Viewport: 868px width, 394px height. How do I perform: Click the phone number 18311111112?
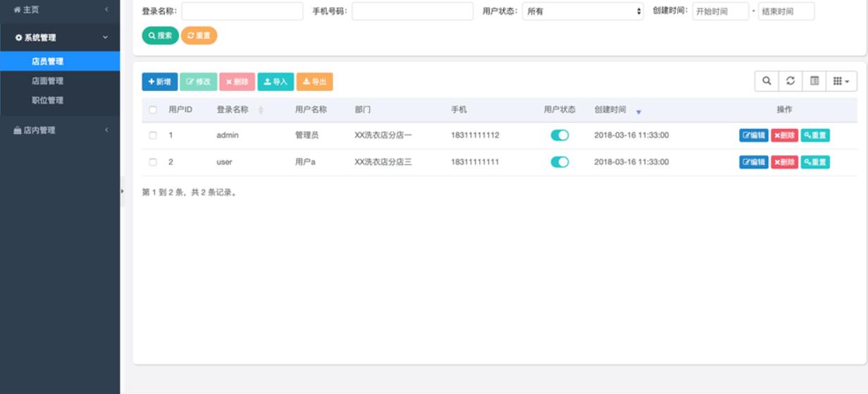tap(475, 135)
